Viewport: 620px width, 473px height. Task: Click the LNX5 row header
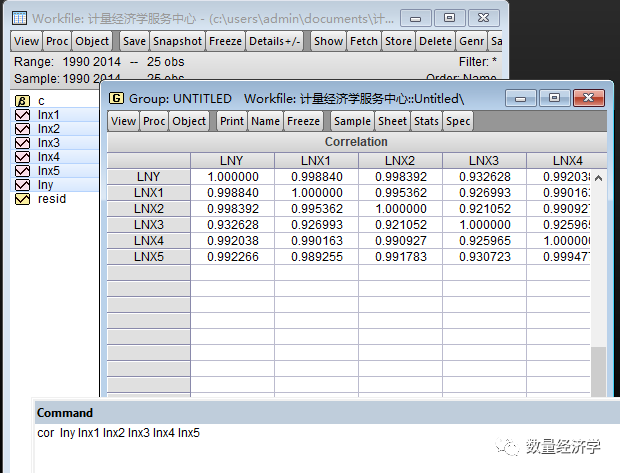149,257
